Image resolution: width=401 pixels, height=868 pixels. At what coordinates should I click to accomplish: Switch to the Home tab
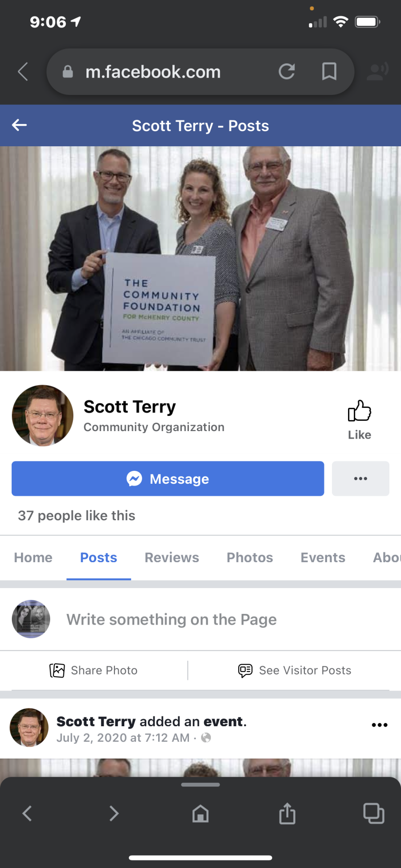[x=33, y=557]
